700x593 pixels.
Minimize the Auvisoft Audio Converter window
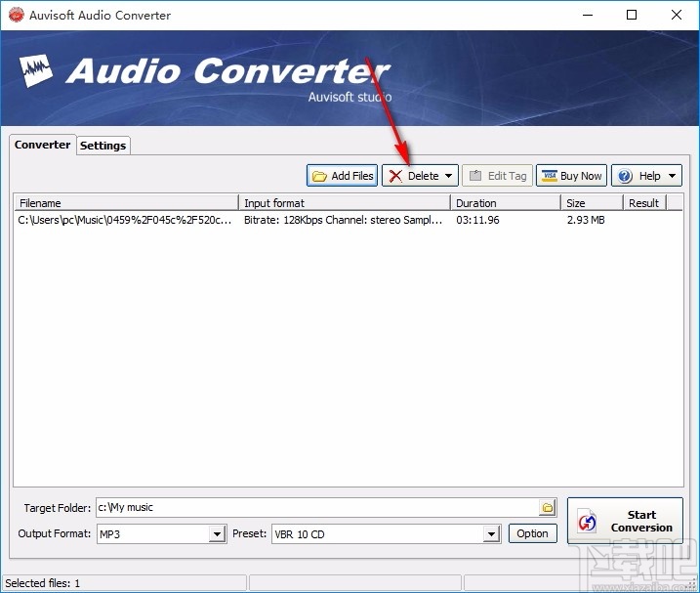tap(588, 15)
